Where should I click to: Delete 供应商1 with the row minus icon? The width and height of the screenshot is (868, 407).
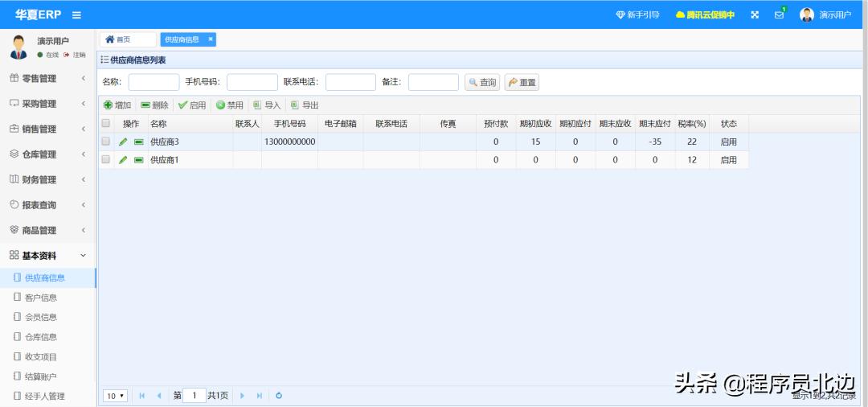pos(138,160)
